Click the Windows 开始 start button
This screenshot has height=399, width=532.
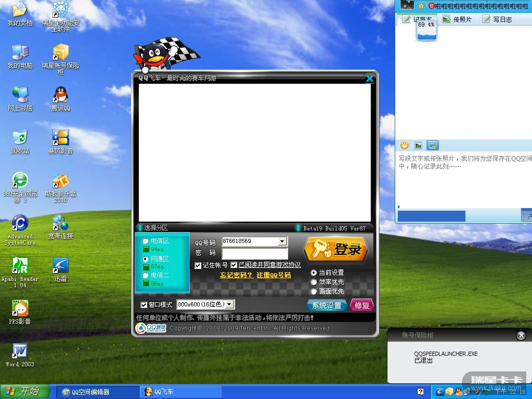coord(25,392)
